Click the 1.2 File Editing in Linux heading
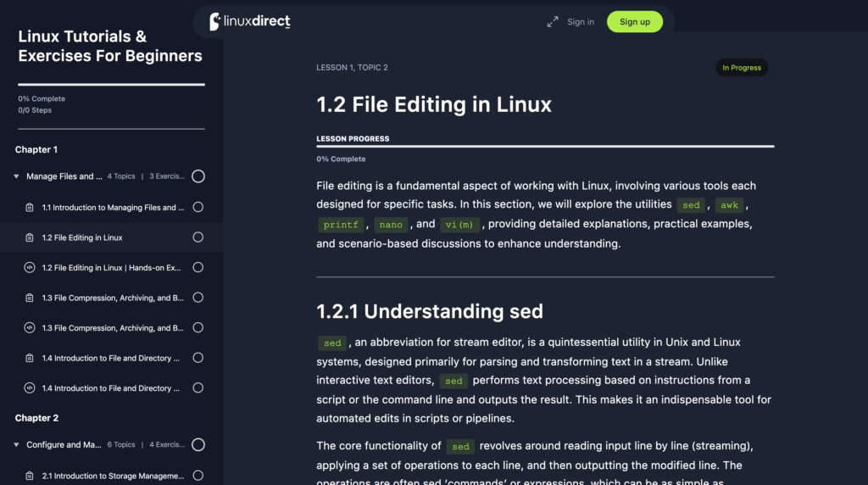The width and height of the screenshot is (868, 485). 434,104
